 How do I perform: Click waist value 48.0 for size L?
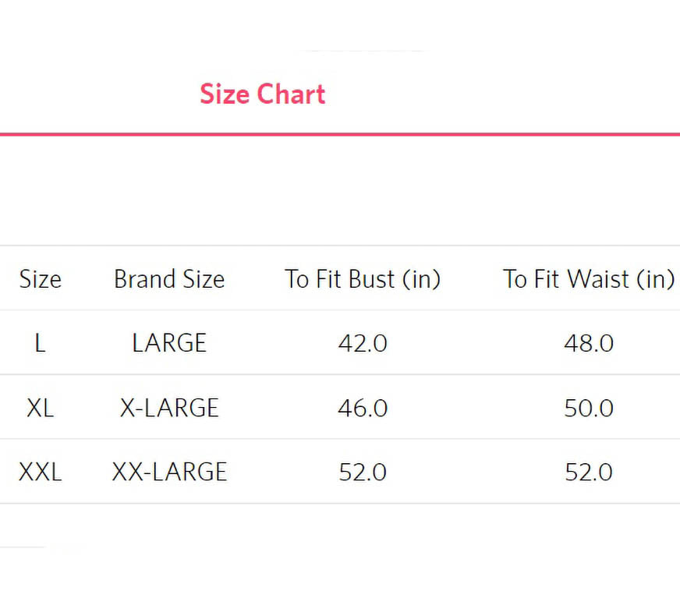point(589,343)
